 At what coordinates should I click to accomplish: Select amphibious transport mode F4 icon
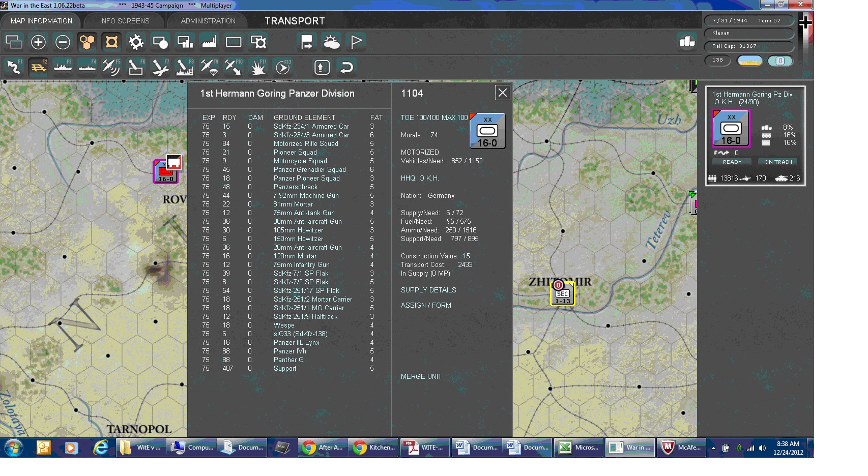pyautogui.click(x=87, y=67)
